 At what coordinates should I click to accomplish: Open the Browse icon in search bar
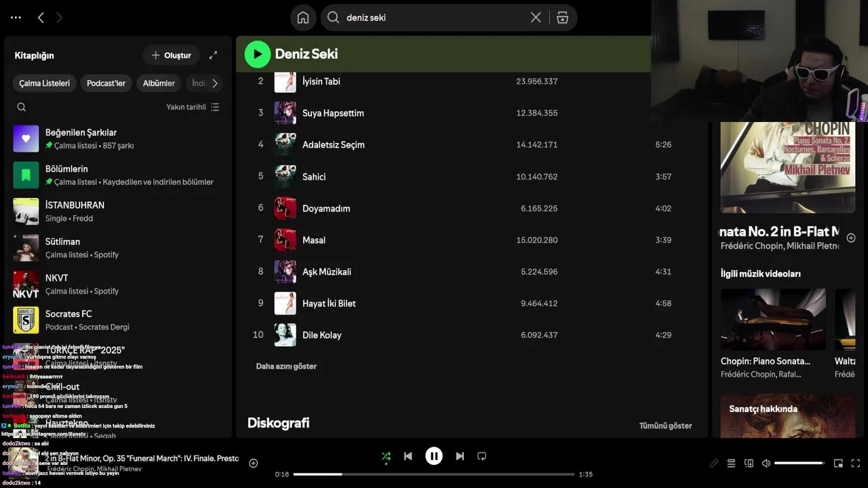click(562, 18)
